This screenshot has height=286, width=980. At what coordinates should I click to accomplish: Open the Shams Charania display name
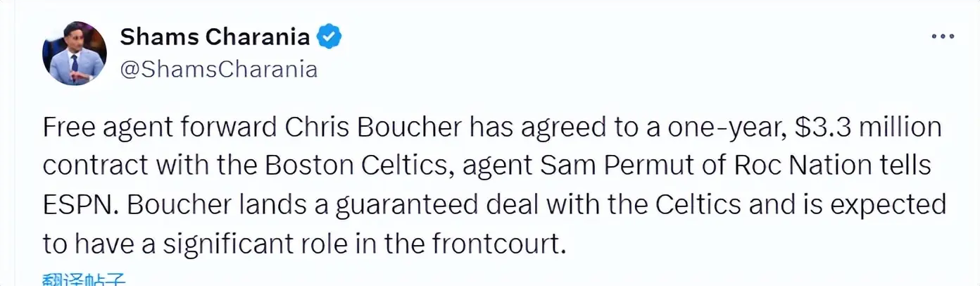215,36
